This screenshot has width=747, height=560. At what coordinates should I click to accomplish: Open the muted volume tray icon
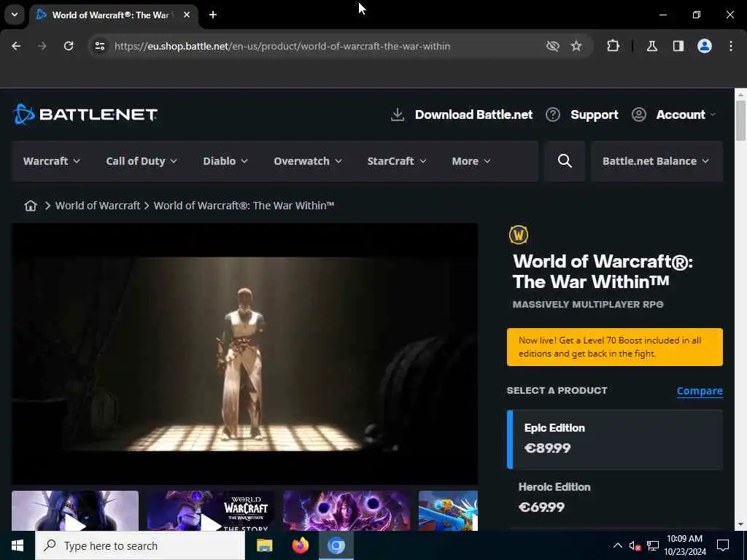(635, 545)
